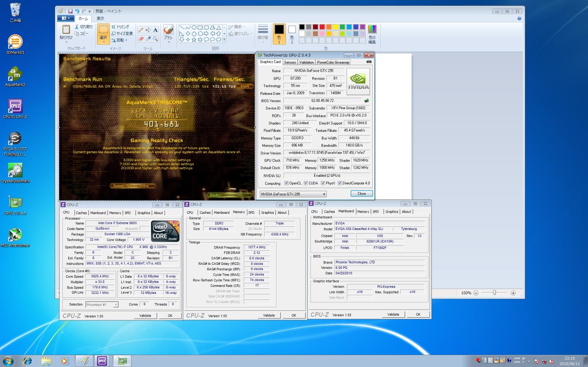This screenshot has height=367, width=588.
Task: Open Outline (輪郭) dropdown
Action: pyautogui.click(x=236, y=27)
